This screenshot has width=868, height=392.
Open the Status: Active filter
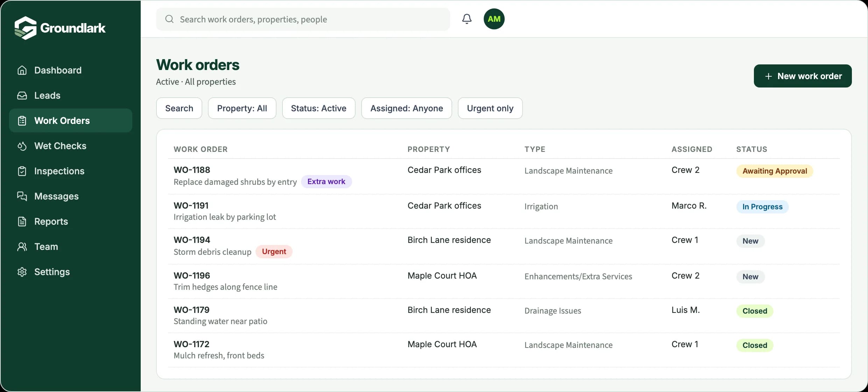coord(318,108)
